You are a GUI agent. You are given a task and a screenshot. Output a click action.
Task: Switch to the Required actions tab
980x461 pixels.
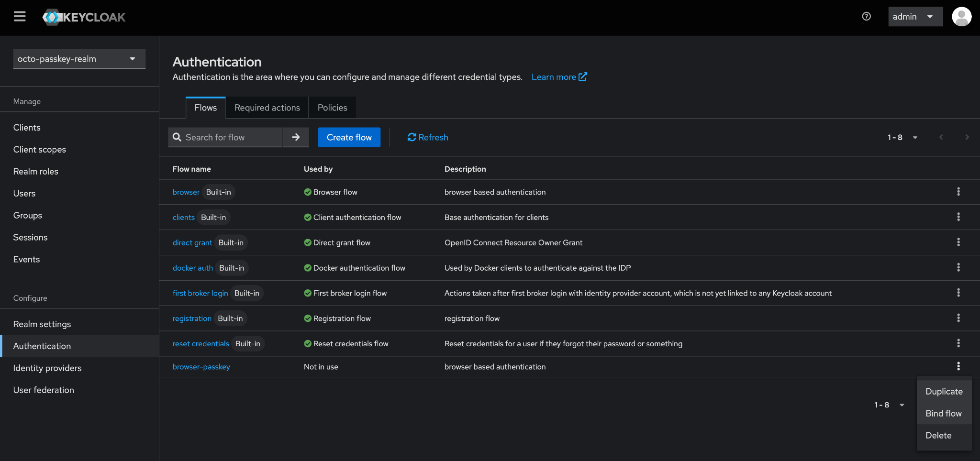[267, 108]
